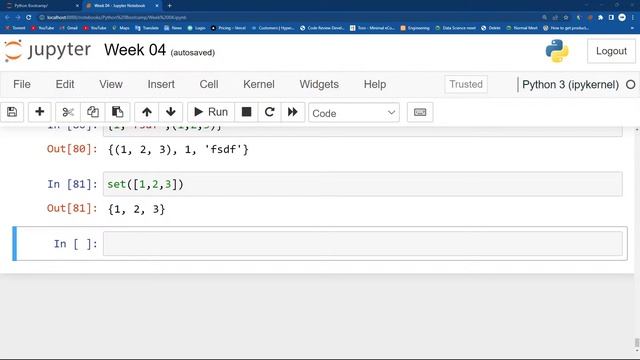Image resolution: width=640 pixels, height=360 pixels.
Task: Open the Normal Meet bookmark
Action: [x=522, y=28]
